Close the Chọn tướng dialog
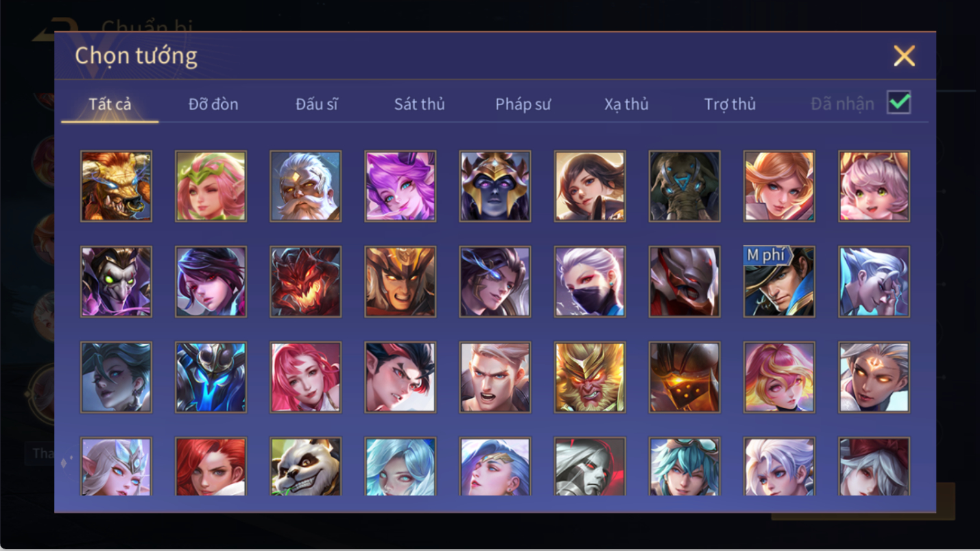This screenshot has height=551, width=980. tap(904, 56)
